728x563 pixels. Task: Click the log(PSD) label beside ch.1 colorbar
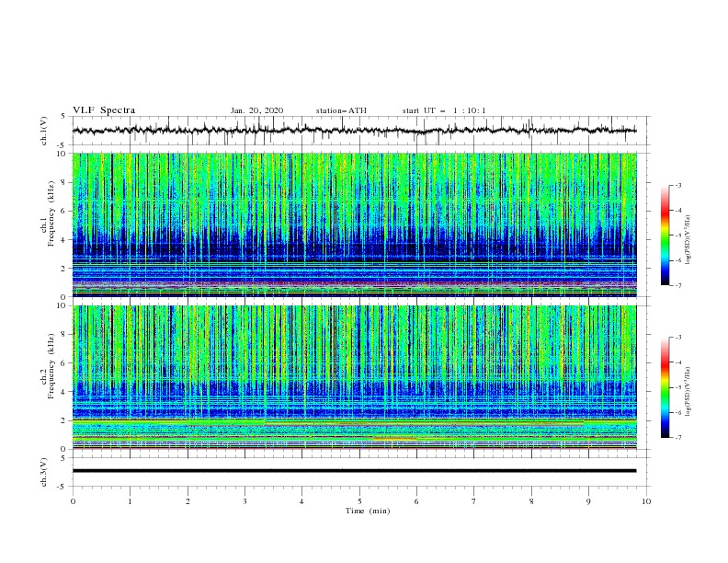tap(688, 240)
